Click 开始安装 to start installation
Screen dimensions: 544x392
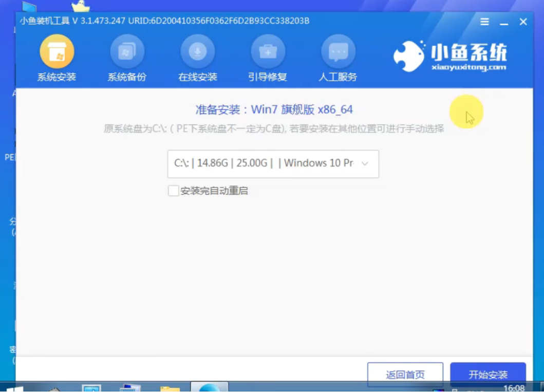tap(487, 375)
